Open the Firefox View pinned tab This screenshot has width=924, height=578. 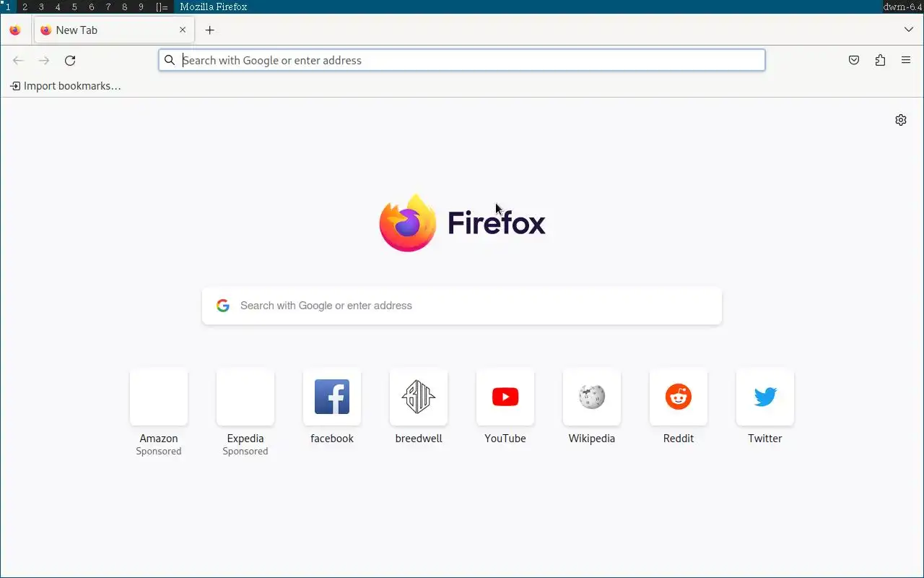(15, 30)
